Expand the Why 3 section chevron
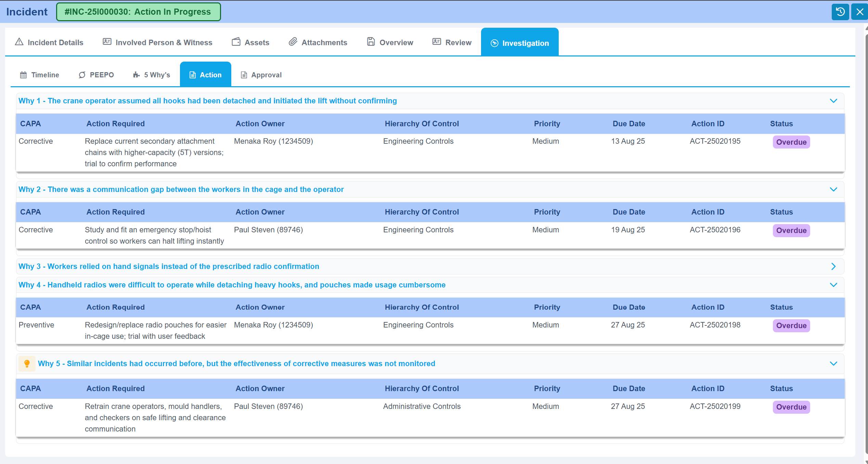Image resolution: width=868 pixels, height=464 pixels. [x=833, y=267]
